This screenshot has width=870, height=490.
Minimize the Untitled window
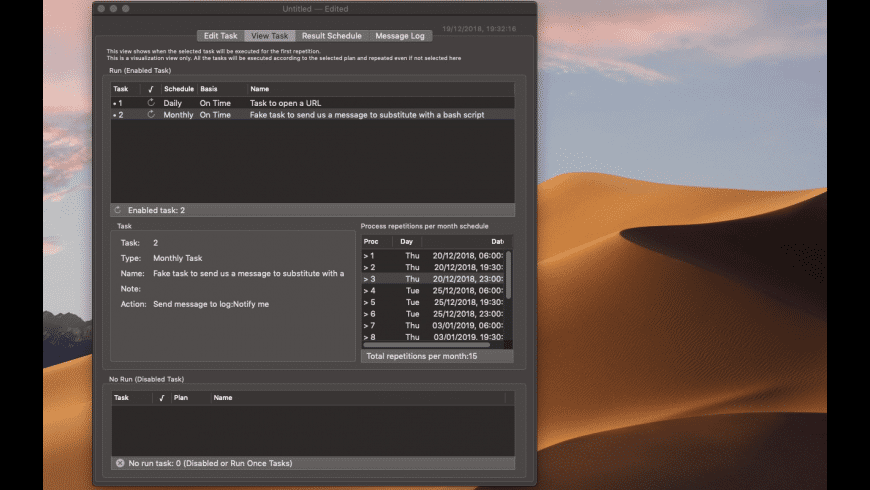(113, 8)
